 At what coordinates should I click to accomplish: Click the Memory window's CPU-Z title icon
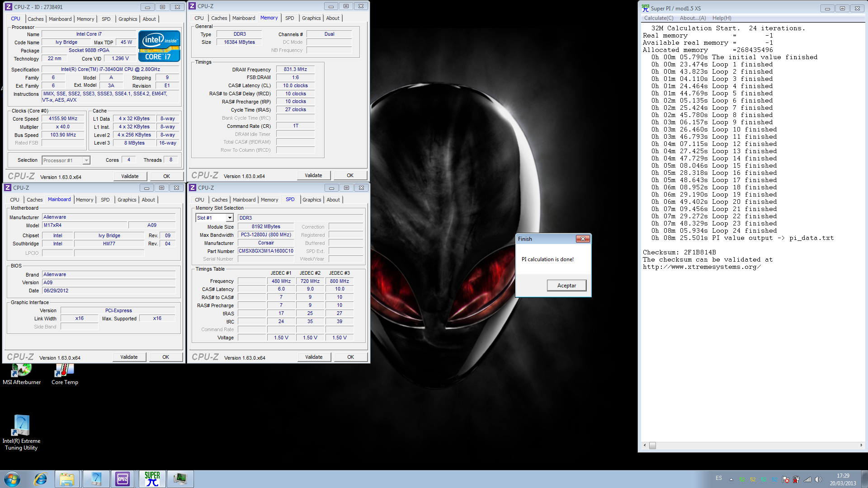(192, 6)
